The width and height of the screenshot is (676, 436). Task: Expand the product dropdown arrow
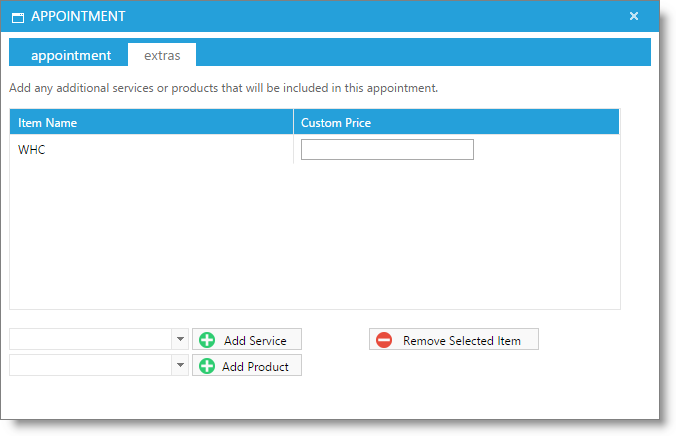pyautogui.click(x=180, y=365)
